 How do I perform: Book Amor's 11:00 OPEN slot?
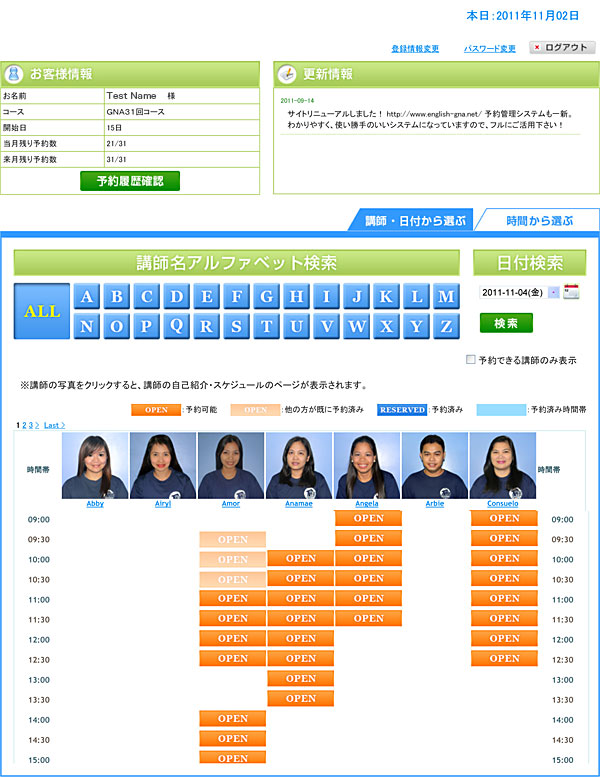pyautogui.click(x=232, y=599)
